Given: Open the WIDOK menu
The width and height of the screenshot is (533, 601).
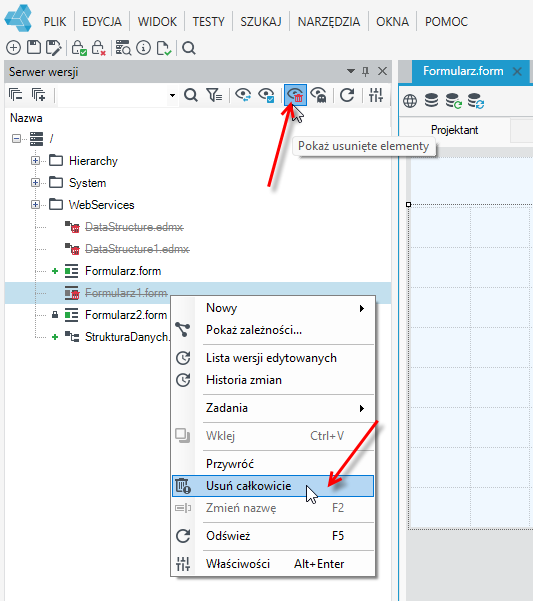Looking at the screenshot, I should (x=157, y=21).
